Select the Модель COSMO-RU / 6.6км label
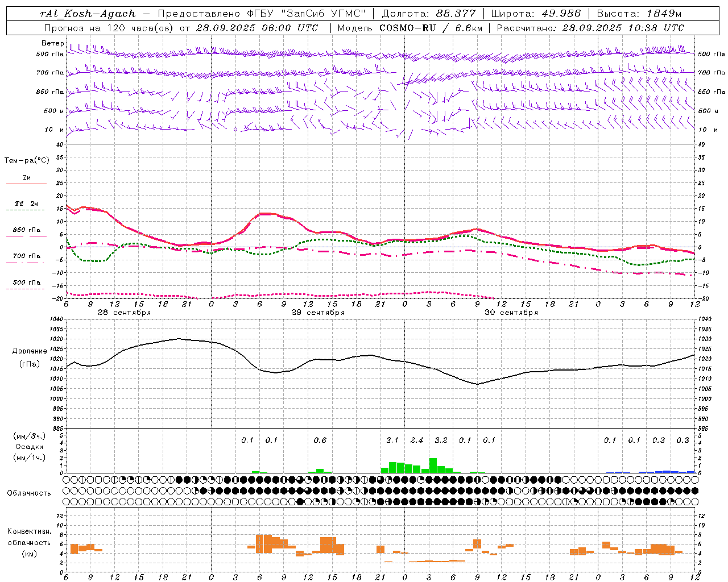The image size is (728, 582). (409, 28)
